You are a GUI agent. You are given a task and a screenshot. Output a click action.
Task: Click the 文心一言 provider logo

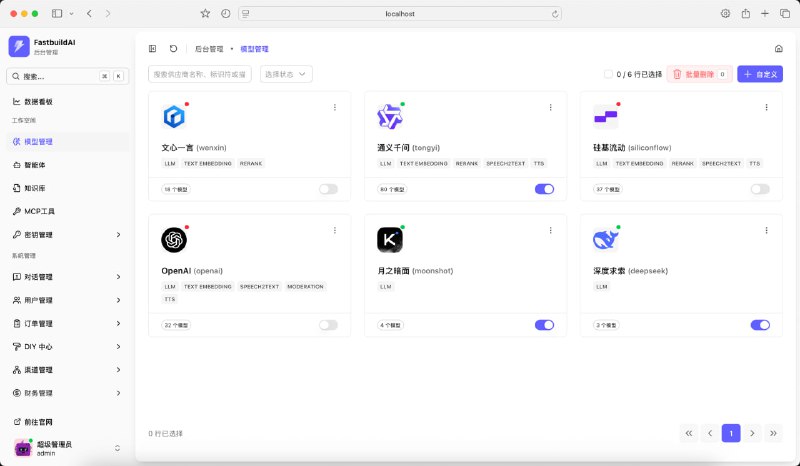pos(174,116)
